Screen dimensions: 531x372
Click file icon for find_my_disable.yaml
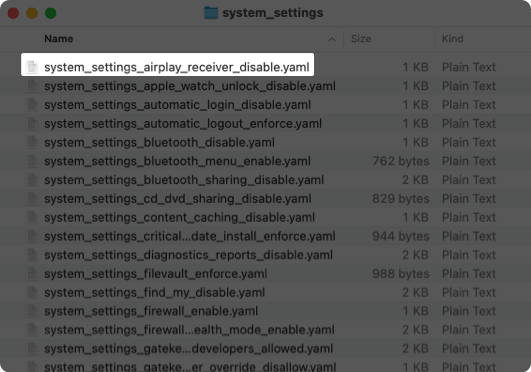pos(32,292)
